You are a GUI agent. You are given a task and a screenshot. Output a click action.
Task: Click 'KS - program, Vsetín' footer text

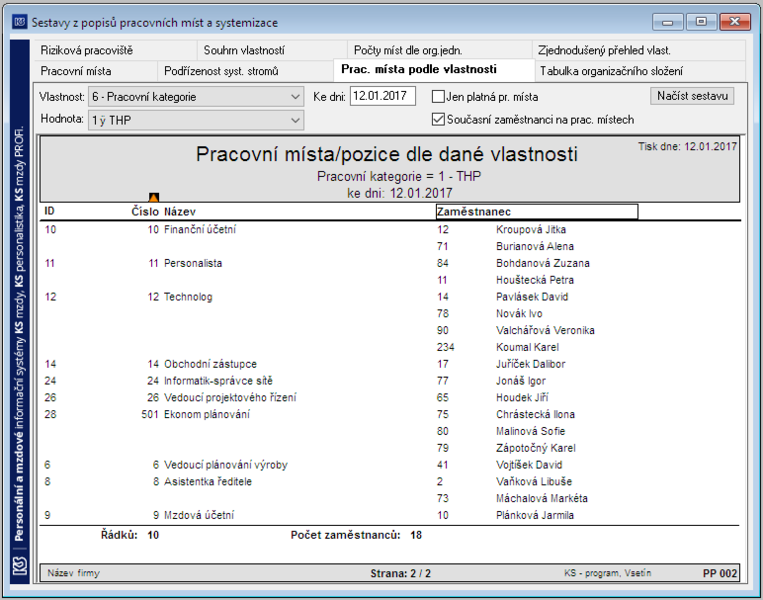[x=608, y=573]
